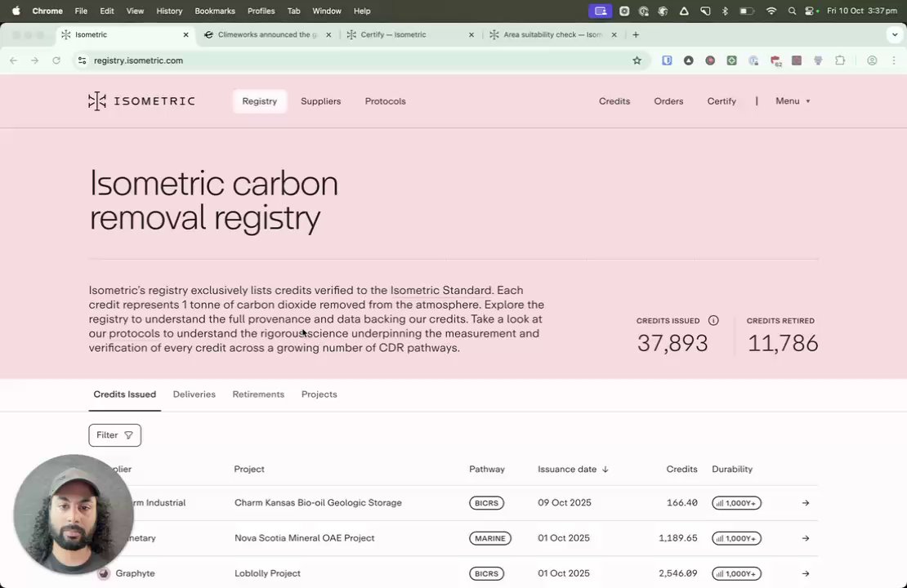Switch to the Retirements tab
The width and height of the screenshot is (907, 588).
pyautogui.click(x=258, y=394)
